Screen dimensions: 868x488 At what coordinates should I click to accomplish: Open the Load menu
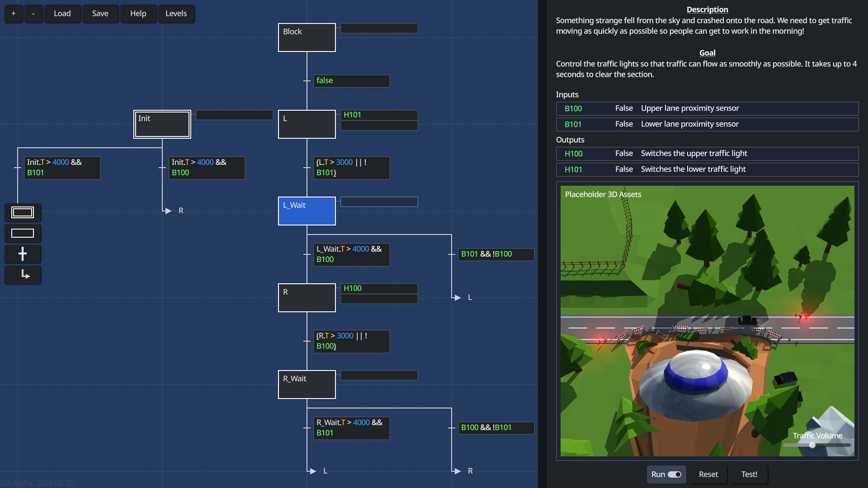tap(62, 14)
